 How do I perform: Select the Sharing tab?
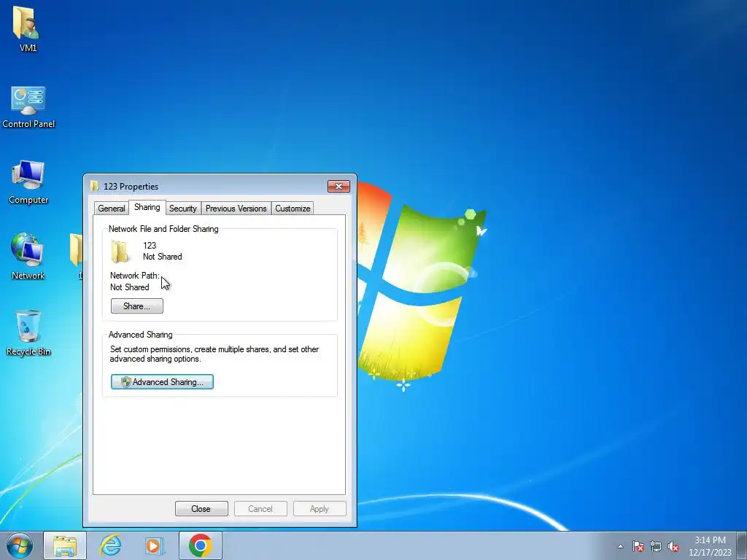147,207
